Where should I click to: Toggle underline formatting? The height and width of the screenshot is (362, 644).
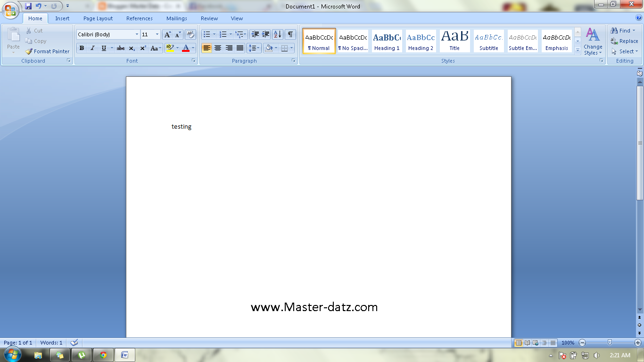(x=104, y=48)
